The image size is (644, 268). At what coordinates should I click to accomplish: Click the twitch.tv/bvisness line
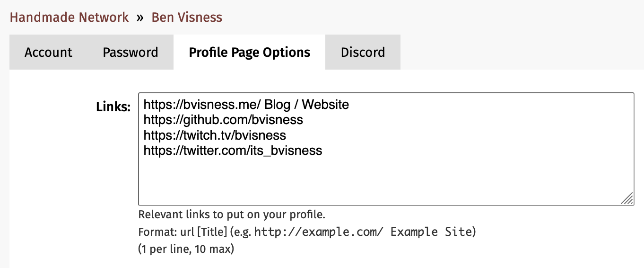[215, 135]
